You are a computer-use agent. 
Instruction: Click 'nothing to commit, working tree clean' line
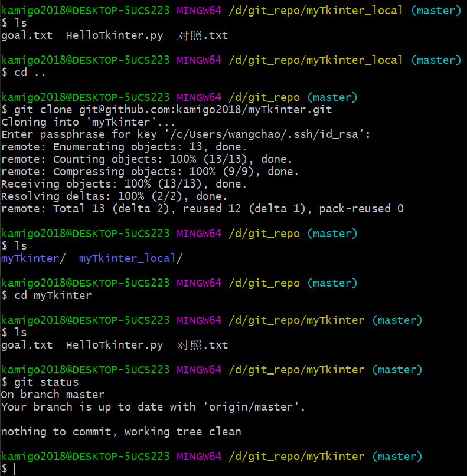pyautogui.click(x=121, y=432)
